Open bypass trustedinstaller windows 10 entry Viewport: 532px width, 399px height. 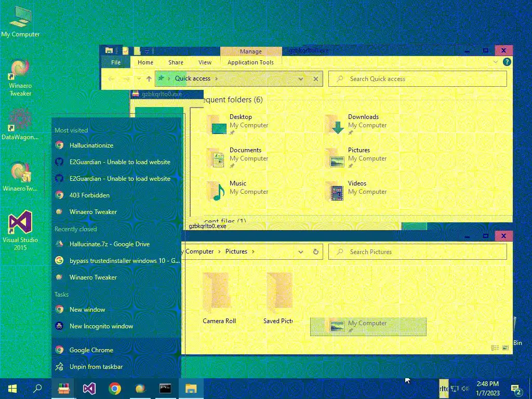(116, 261)
